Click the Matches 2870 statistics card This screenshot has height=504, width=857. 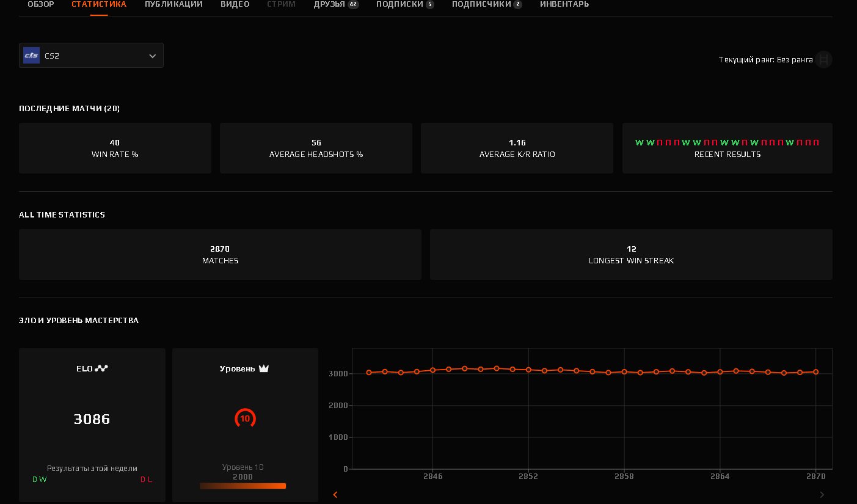[x=220, y=254]
